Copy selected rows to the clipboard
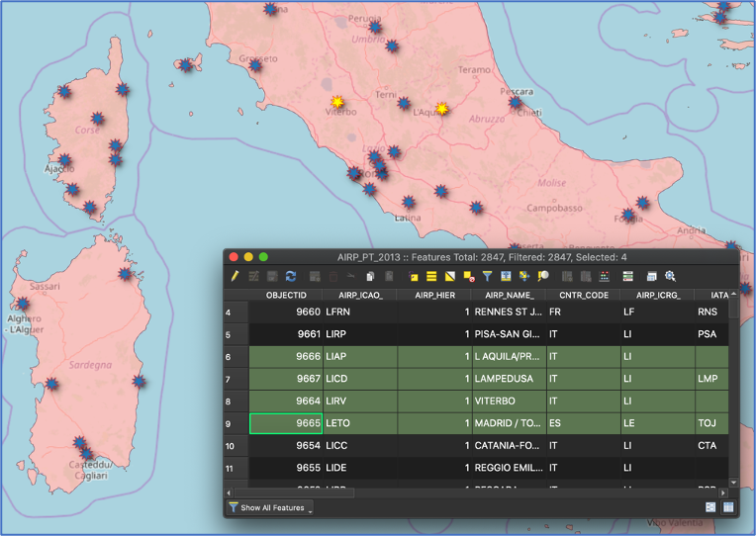 pyautogui.click(x=369, y=277)
